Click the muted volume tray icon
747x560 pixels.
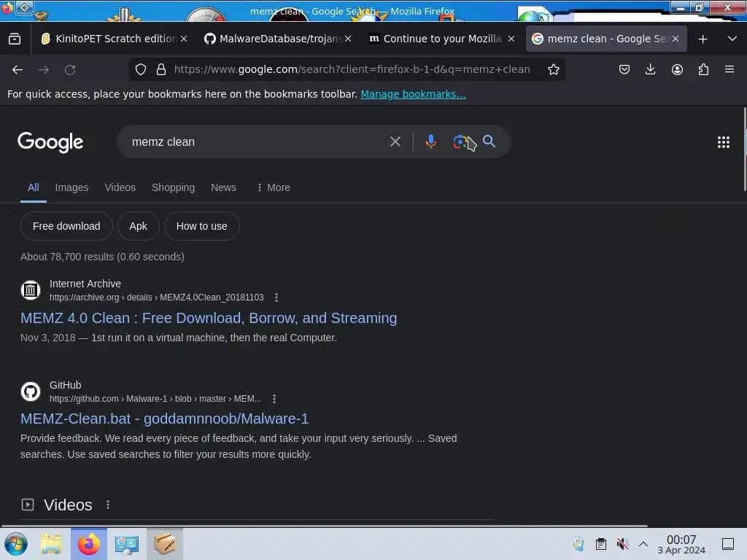click(622, 544)
